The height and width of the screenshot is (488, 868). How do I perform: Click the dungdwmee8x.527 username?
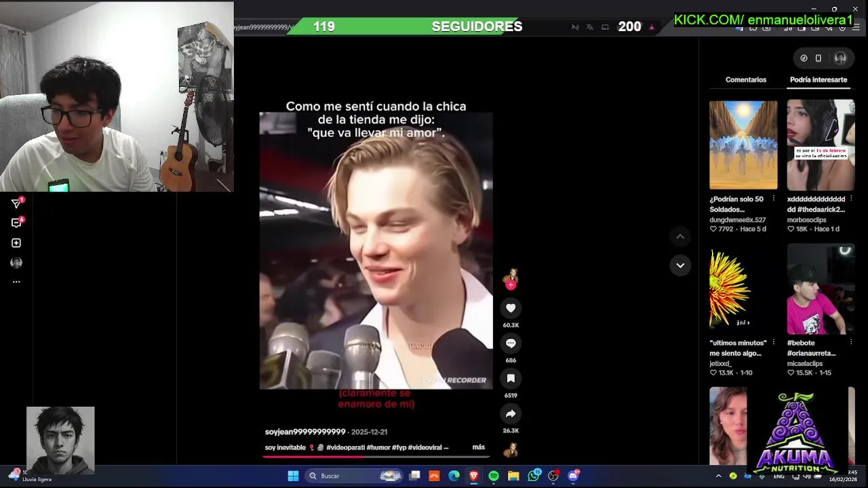coord(737,220)
